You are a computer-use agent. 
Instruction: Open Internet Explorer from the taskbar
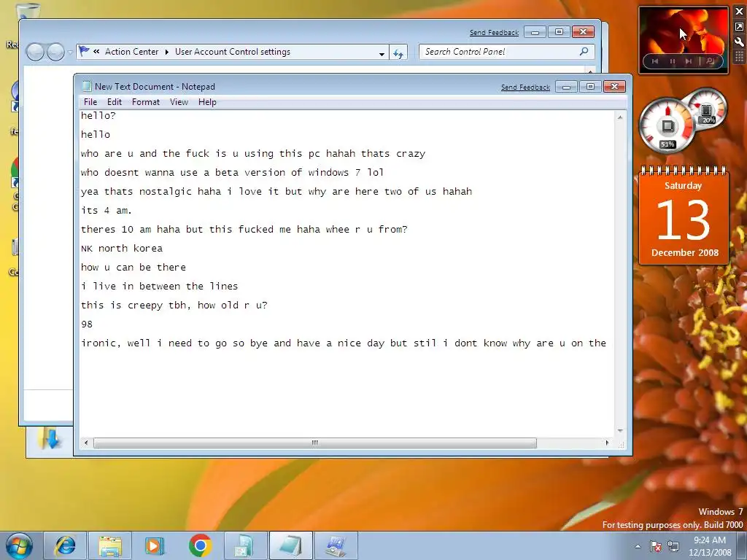(65, 545)
